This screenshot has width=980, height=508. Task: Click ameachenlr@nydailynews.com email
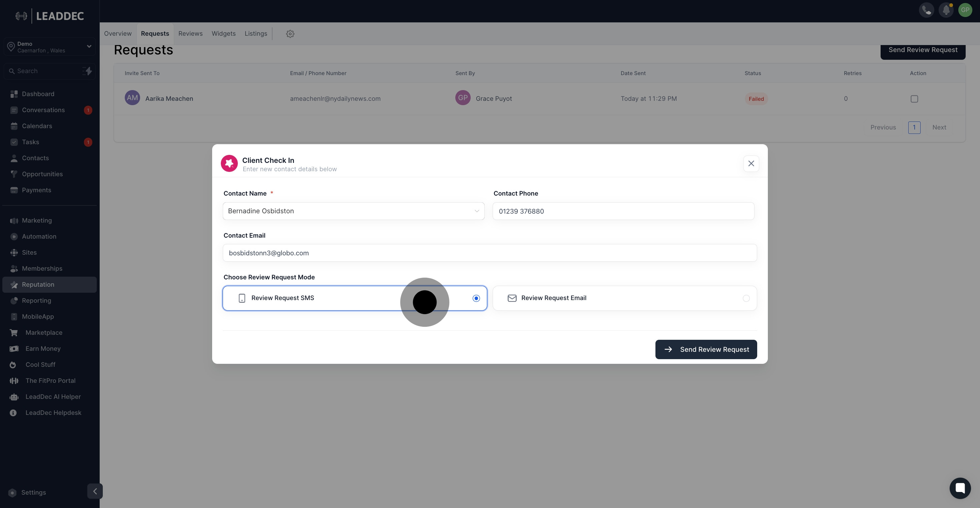click(x=335, y=99)
